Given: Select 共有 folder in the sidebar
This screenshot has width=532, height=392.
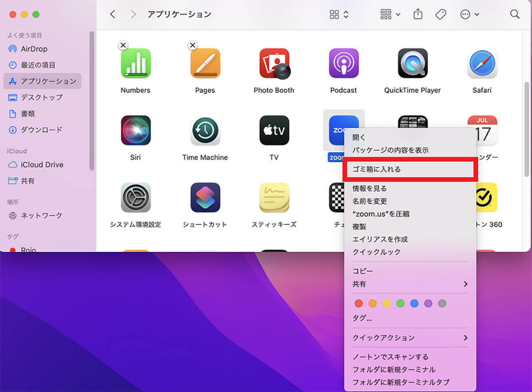Looking at the screenshot, I should 42,181.
